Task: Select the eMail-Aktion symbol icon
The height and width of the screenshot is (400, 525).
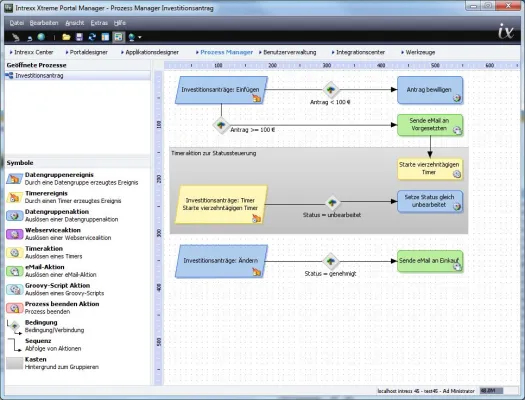Action: pyautogui.click(x=14, y=271)
